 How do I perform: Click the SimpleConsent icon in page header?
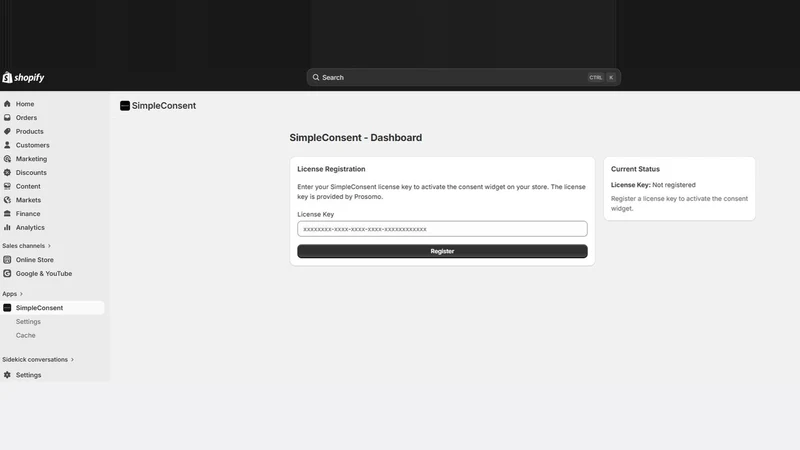[125, 106]
